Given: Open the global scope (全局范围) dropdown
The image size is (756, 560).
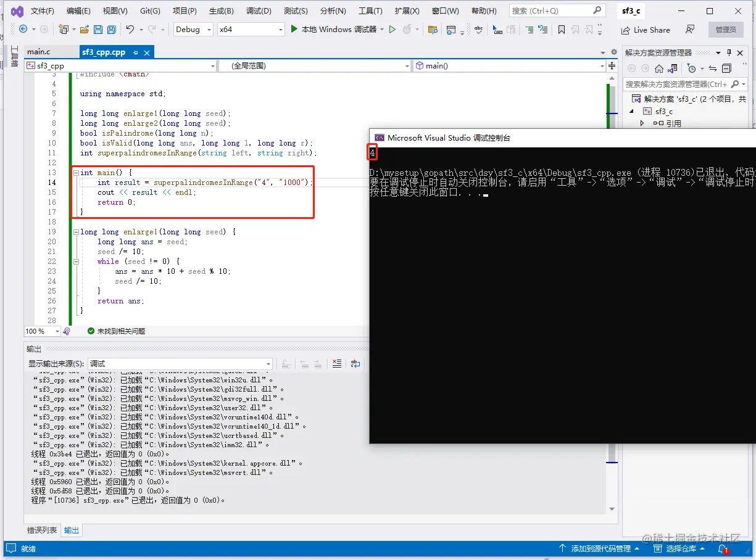Looking at the screenshot, I should coord(315,65).
